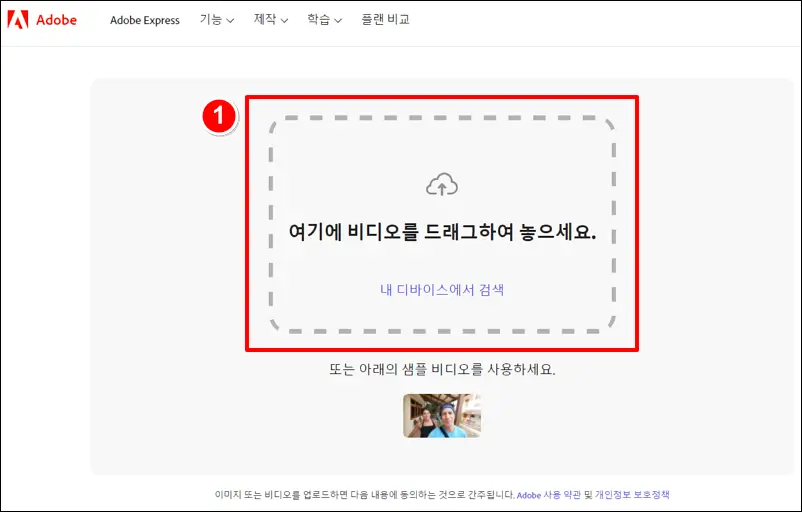The width and height of the screenshot is (802, 512).
Task: Expand the chevron beside 학습
Action: tap(339, 21)
